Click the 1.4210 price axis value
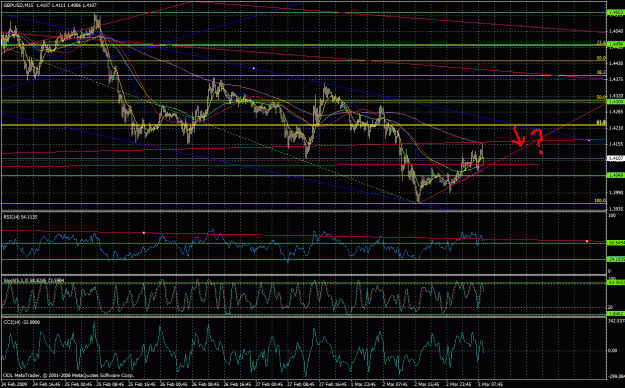Viewport: 625px width, 388px height. 616,128
